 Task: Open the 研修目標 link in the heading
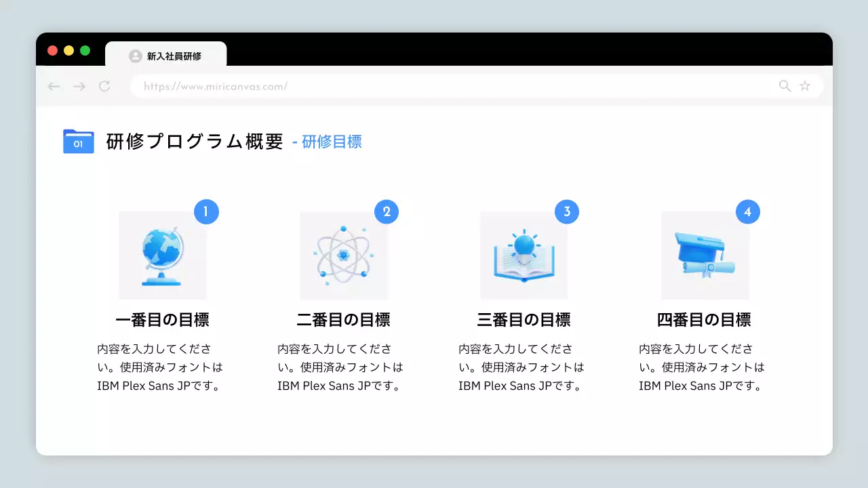pos(332,142)
